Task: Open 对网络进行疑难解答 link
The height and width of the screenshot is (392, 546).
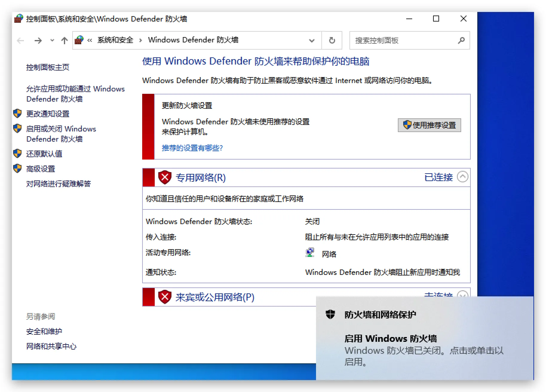Action: (x=59, y=184)
